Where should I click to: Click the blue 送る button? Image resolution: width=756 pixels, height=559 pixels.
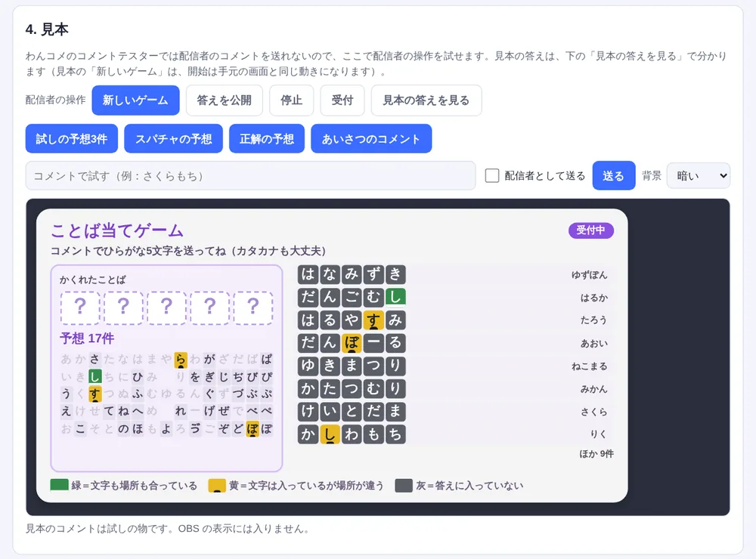(x=613, y=176)
